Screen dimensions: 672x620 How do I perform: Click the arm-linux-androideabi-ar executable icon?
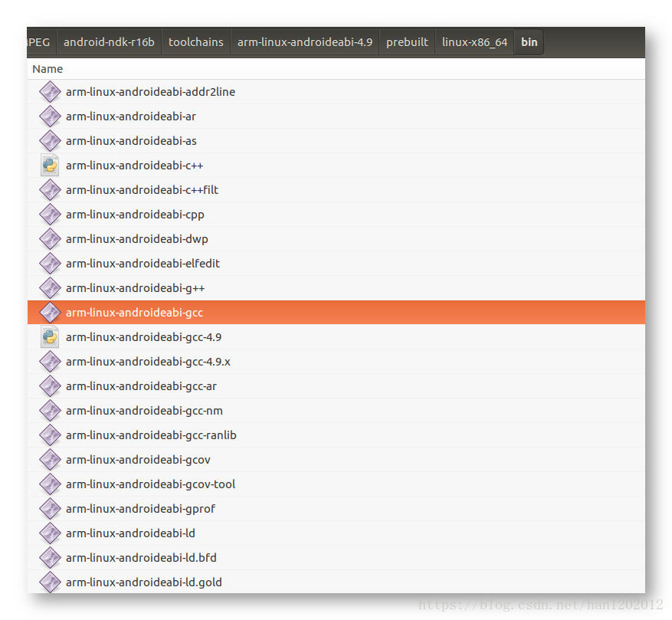pyautogui.click(x=50, y=116)
